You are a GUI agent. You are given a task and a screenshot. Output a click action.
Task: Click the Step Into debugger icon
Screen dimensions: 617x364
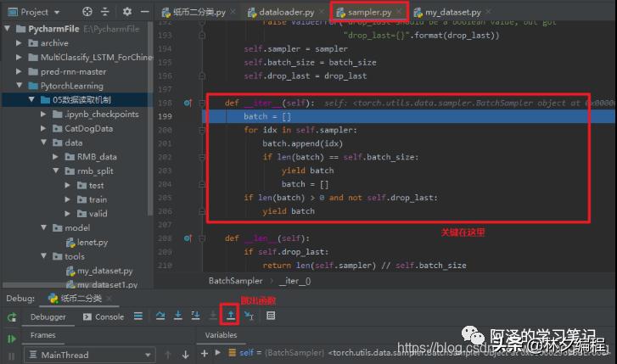[177, 316]
